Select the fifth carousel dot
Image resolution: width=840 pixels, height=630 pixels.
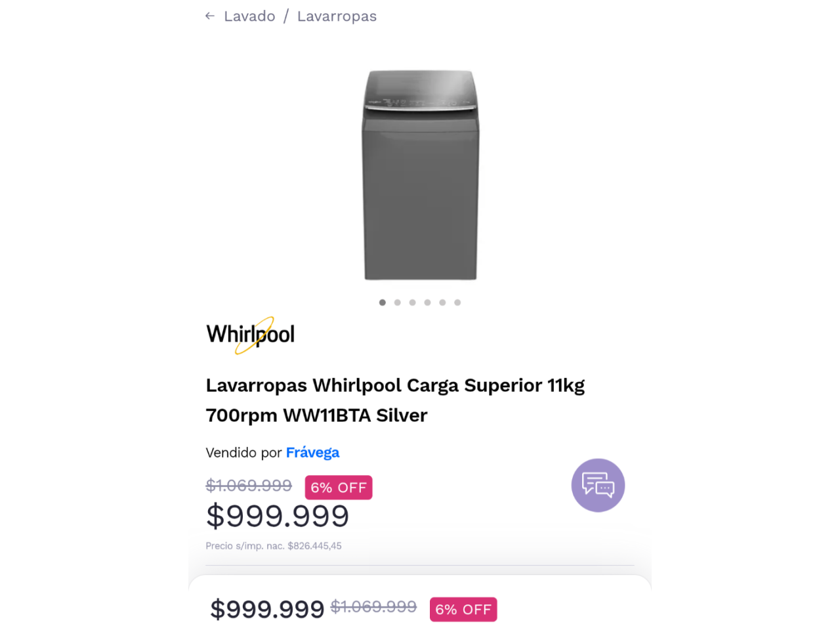[x=442, y=303]
